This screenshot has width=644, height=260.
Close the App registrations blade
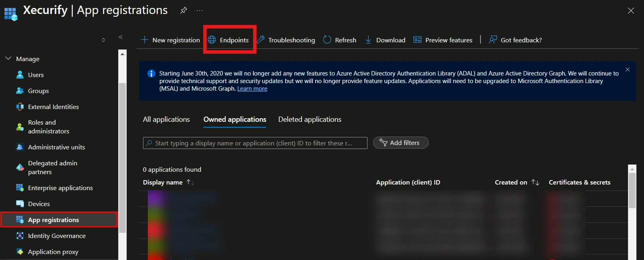[x=631, y=11]
